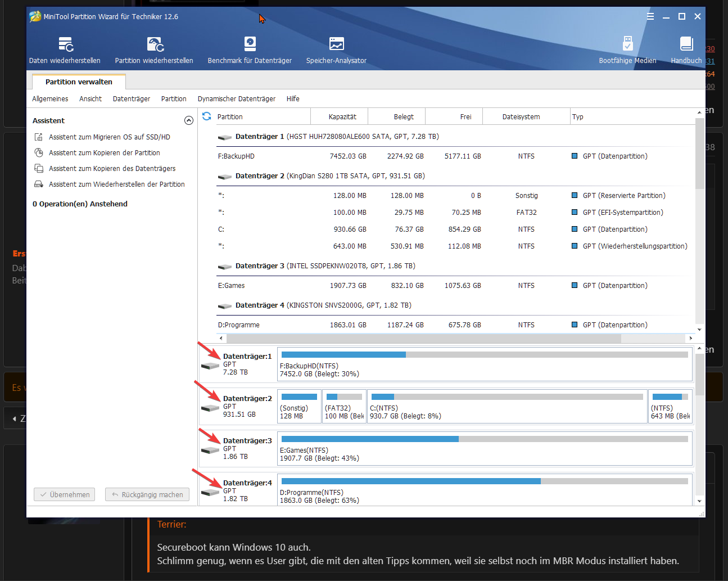Click (NTFS) 643 MB block in disk map

[x=670, y=407]
